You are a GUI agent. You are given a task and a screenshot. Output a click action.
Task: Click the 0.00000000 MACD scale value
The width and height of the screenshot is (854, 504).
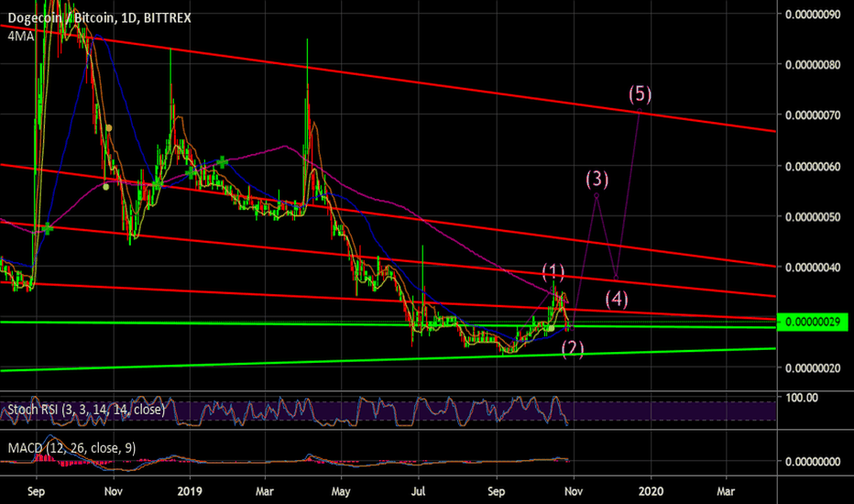point(813,462)
